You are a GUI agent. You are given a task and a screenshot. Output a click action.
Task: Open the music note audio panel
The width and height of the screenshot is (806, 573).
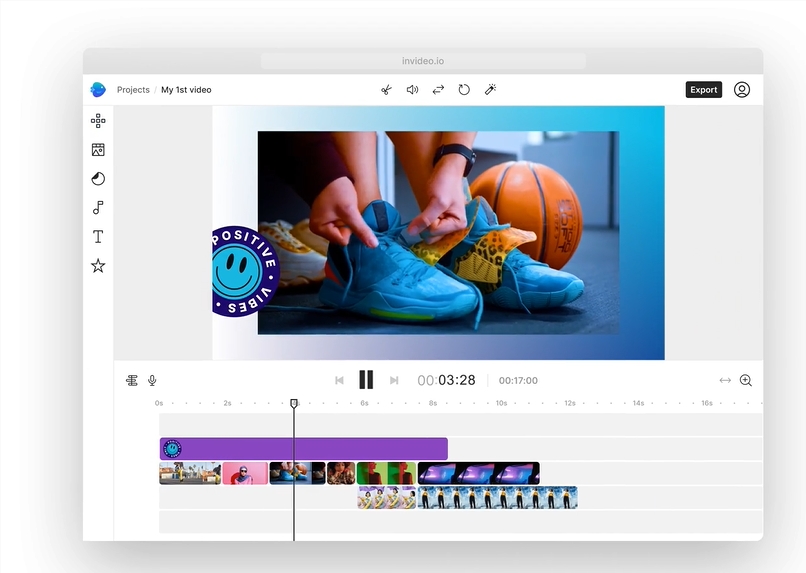click(x=98, y=208)
